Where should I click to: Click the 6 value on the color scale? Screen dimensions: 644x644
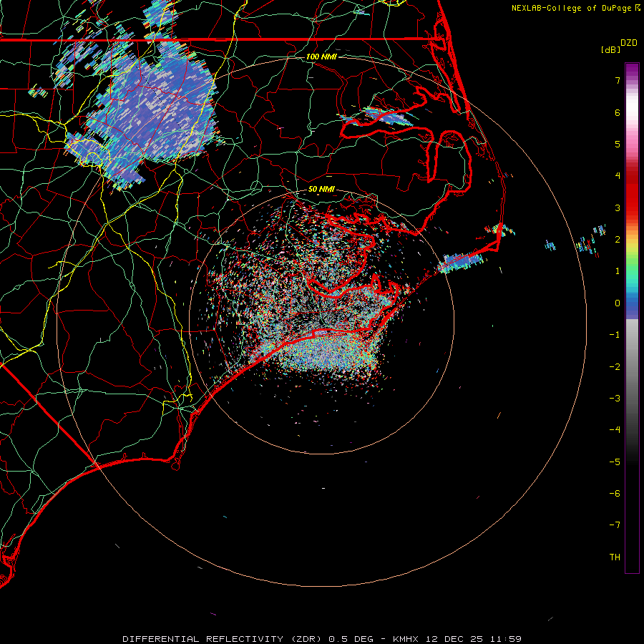[x=618, y=112]
